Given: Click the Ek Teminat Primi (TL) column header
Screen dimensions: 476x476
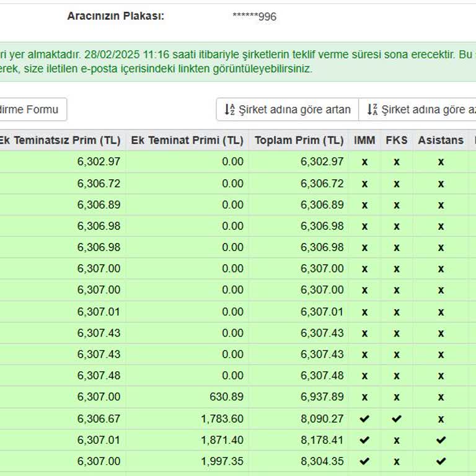Looking at the screenshot, I should tap(187, 140).
